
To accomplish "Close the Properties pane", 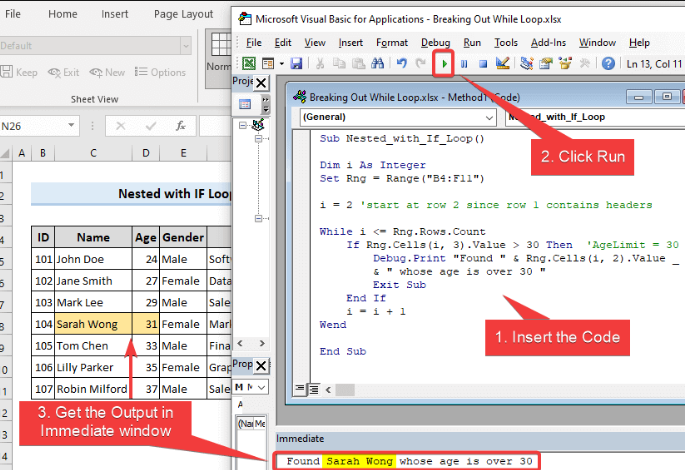I will (x=261, y=365).
